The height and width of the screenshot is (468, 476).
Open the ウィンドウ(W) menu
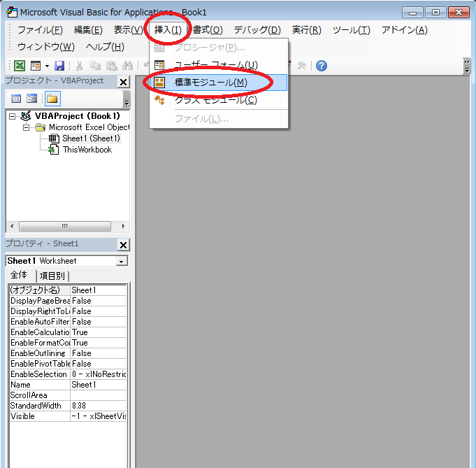[x=46, y=47]
